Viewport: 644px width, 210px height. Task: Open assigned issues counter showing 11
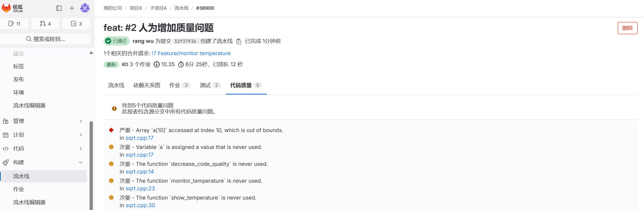click(x=15, y=24)
